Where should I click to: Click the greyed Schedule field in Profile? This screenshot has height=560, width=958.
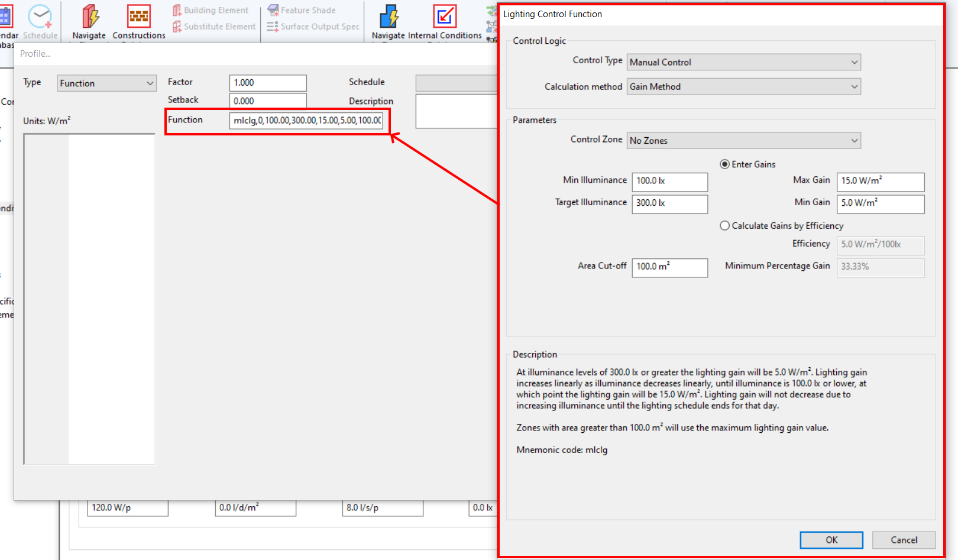[x=457, y=83]
